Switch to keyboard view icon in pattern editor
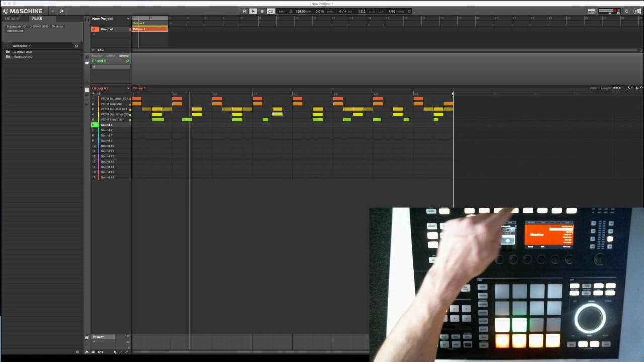Screen dimensions: 644x362 click(x=87, y=97)
